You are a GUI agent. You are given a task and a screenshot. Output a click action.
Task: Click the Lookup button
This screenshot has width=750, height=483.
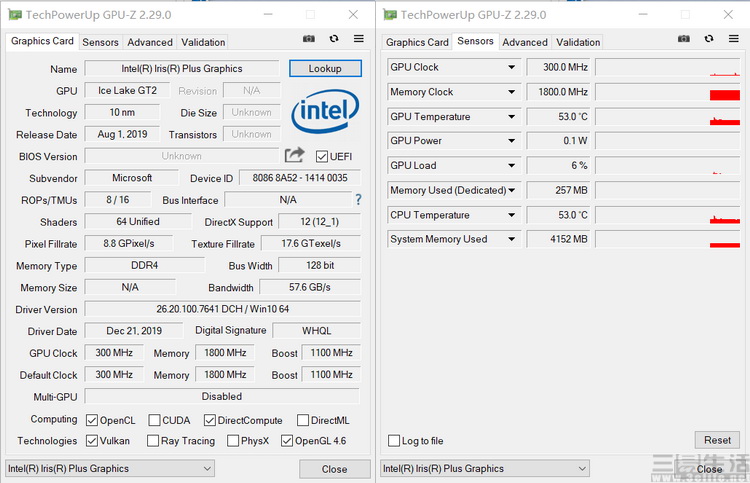(x=325, y=68)
